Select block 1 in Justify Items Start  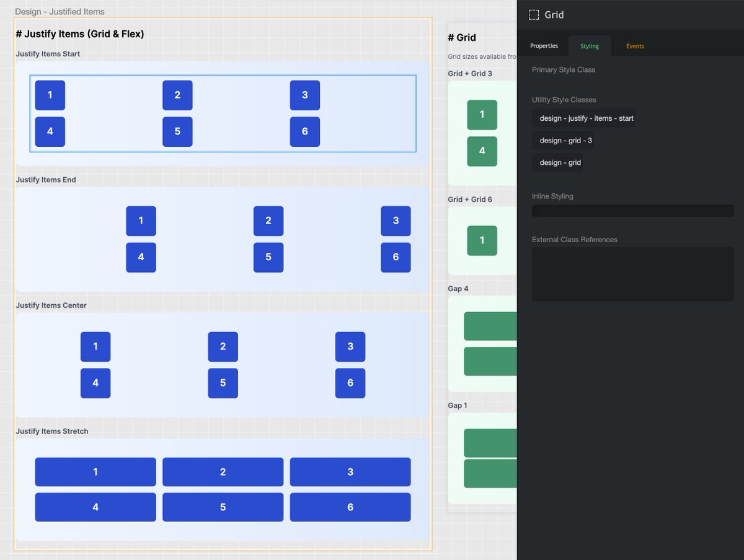50,95
